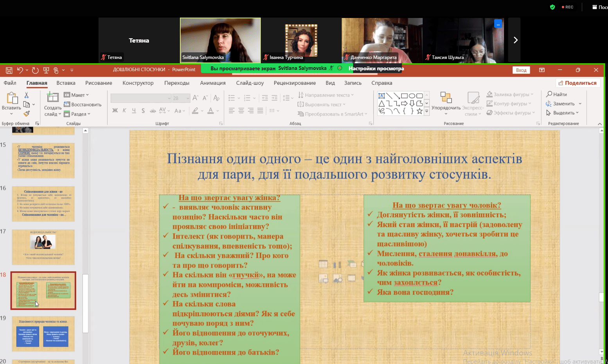Screen dimensions: 608x364
Task: Click the Copy icon in the clipboard group
Action: point(27,104)
